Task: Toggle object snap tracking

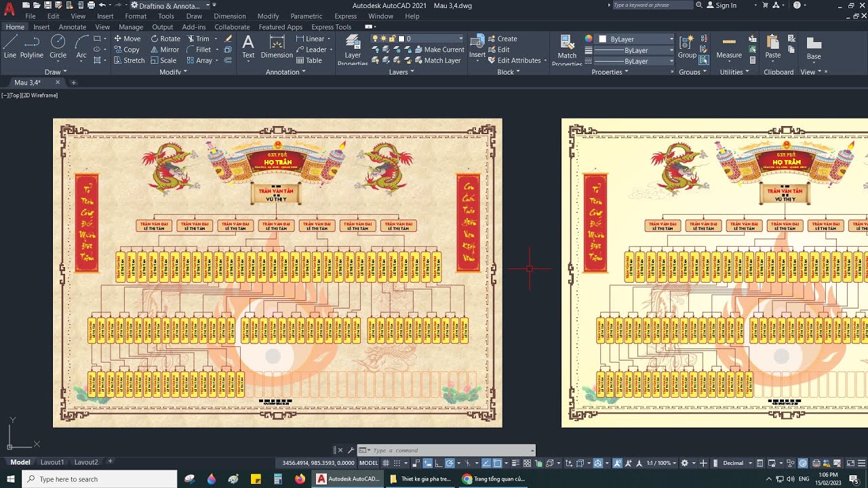Action: pyautogui.click(x=486, y=463)
